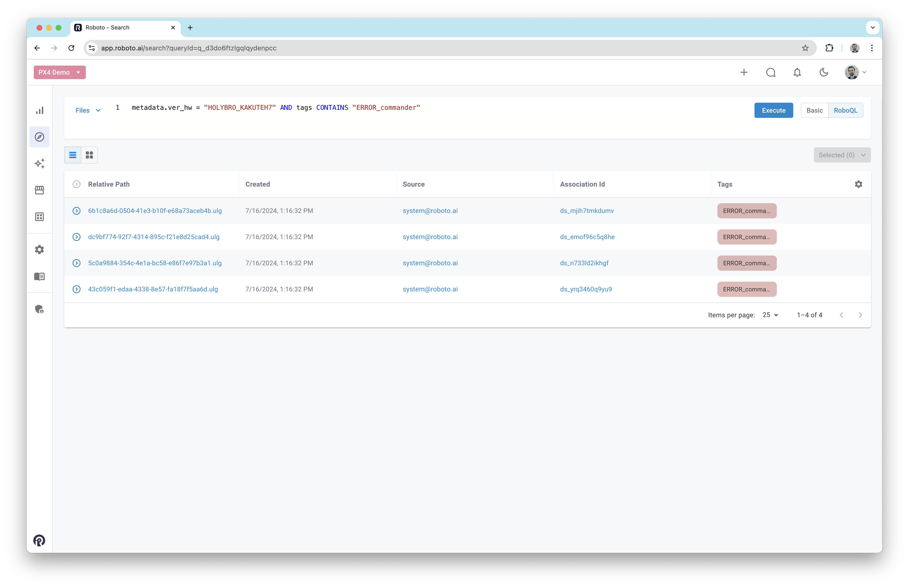Viewport: 909px width, 588px height.
Task: Open the sparkle AI sidebar icon
Action: [x=39, y=164]
